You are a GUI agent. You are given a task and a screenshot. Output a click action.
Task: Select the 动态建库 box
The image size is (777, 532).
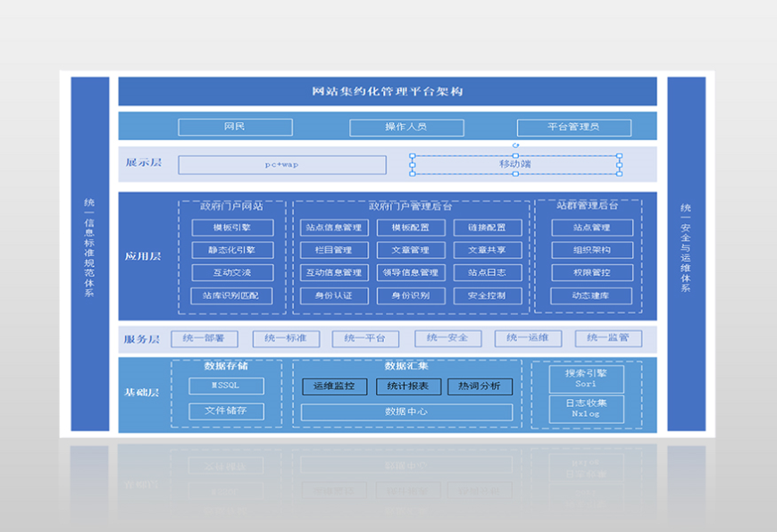tap(591, 295)
